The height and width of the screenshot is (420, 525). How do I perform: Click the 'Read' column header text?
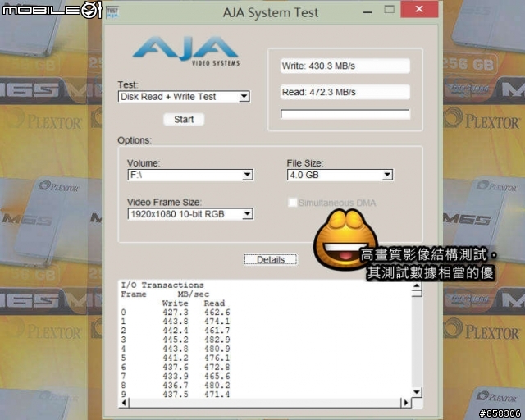point(214,304)
